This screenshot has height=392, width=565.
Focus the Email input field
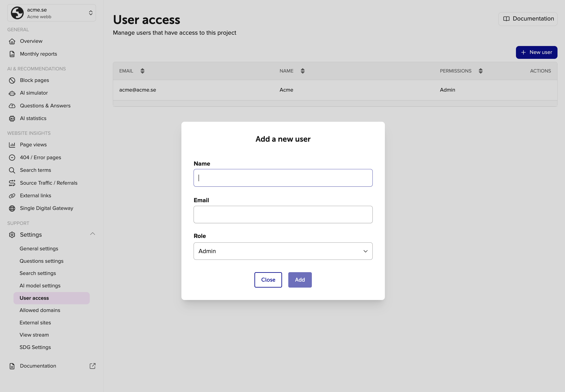click(283, 214)
